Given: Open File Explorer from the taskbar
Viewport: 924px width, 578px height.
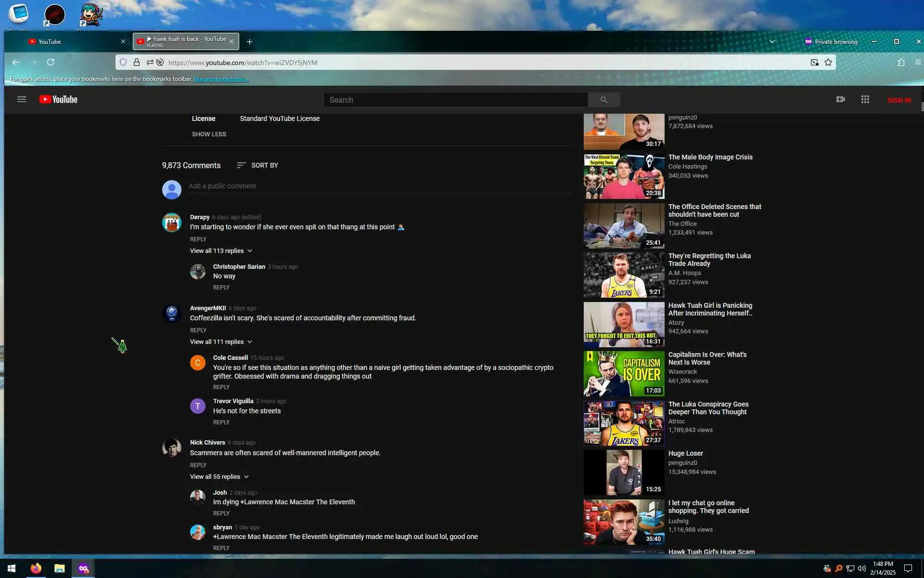Looking at the screenshot, I should [x=59, y=568].
